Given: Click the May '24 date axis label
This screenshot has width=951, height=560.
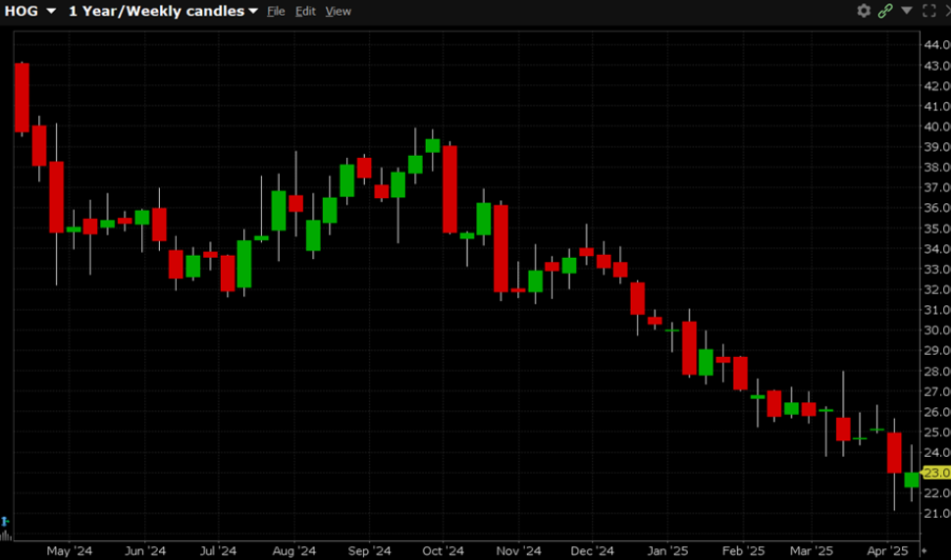Looking at the screenshot, I should (69, 551).
